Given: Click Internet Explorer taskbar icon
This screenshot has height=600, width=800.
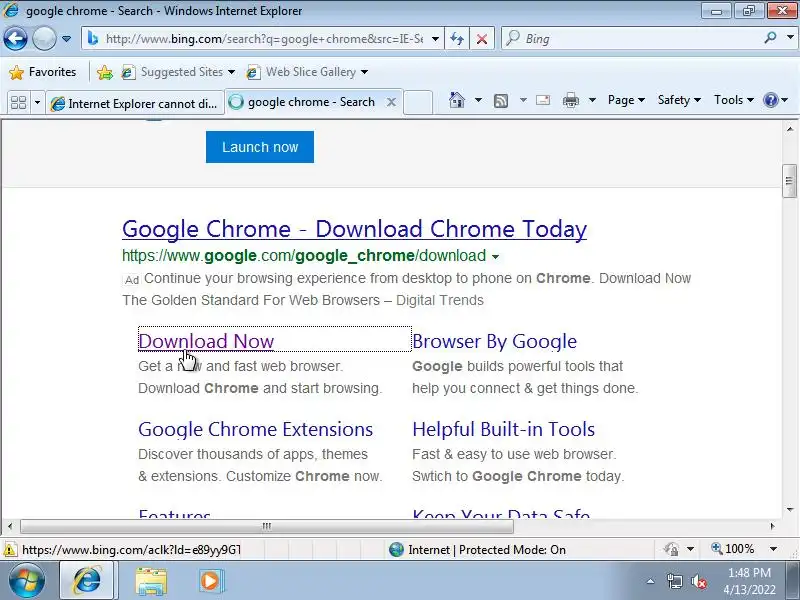Looking at the screenshot, I should [x=87, y=581].
